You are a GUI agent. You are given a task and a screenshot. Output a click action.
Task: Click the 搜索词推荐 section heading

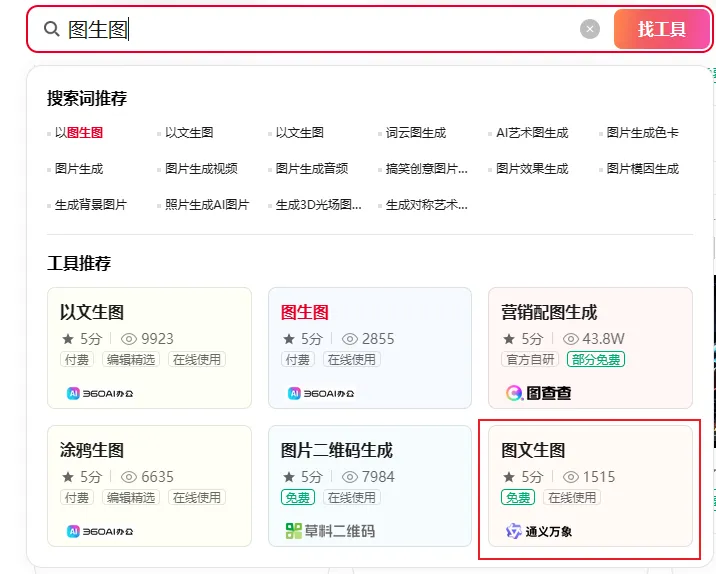click(87, 98)
